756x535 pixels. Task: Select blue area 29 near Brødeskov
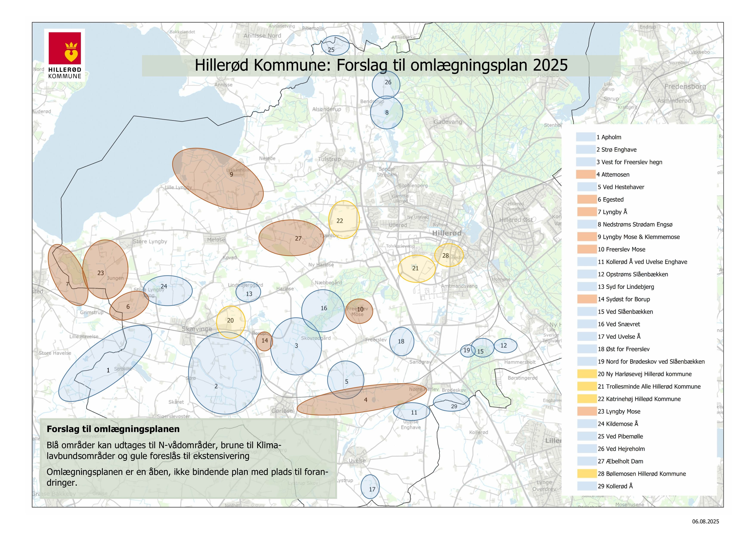tap(451, 402)
